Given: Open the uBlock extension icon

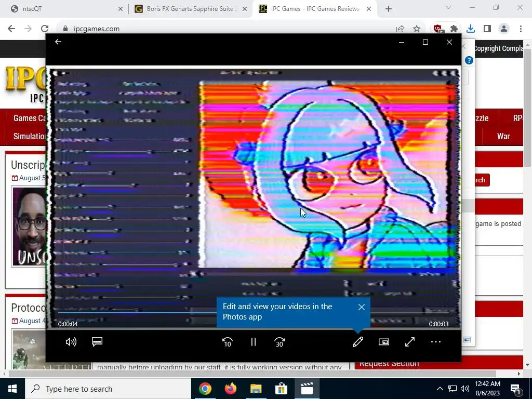Looking at the screenshot, I should click(438, 29).
